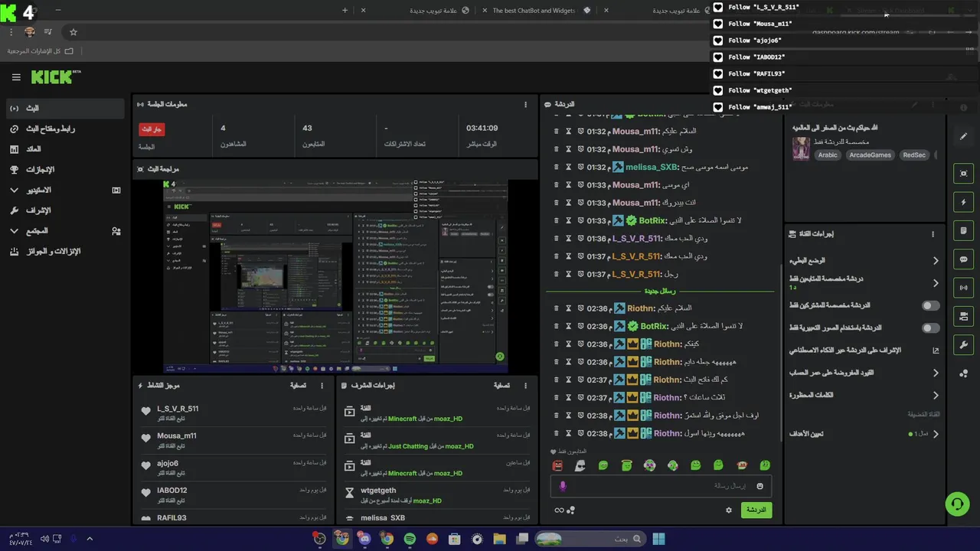Screen dimensions: 980x551
Task: Toggle subscribers-only chat switch
Action: tap(930, 305)
